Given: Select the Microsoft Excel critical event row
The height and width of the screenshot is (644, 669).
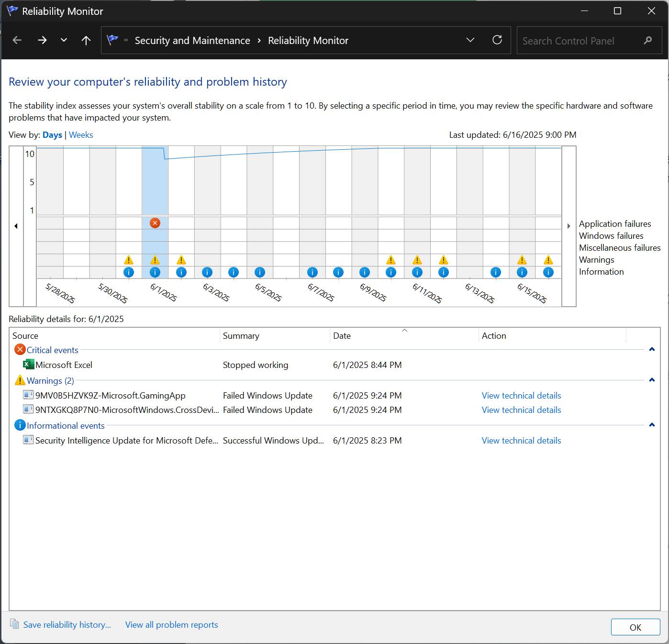Looking at the screenshot, I should pyautogui.click(x=335, y=365).
